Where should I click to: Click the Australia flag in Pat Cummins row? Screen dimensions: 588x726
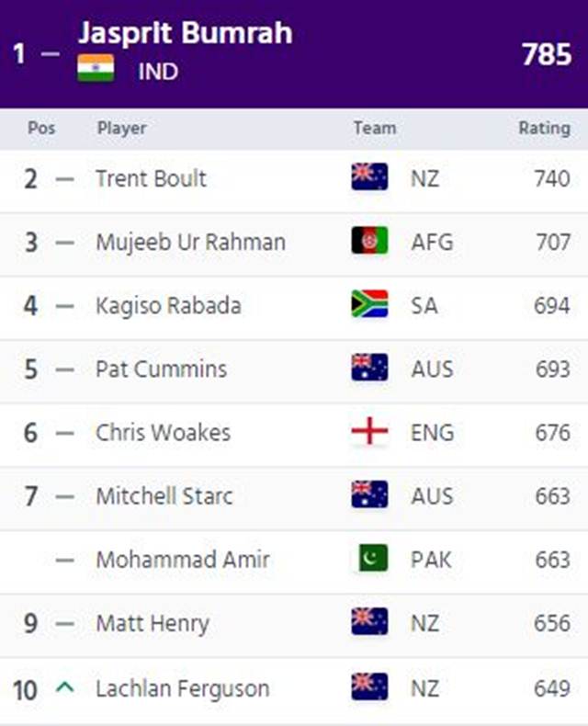coord(369,368)
